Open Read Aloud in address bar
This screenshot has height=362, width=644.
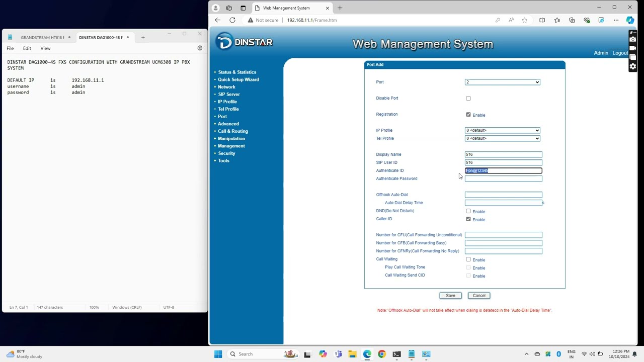[x=511, y=20]
